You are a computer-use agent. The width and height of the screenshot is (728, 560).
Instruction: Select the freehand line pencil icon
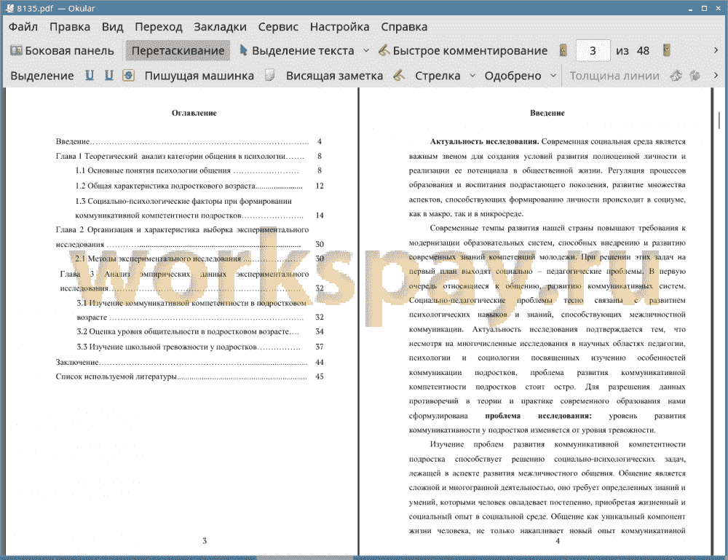[399, 75]
